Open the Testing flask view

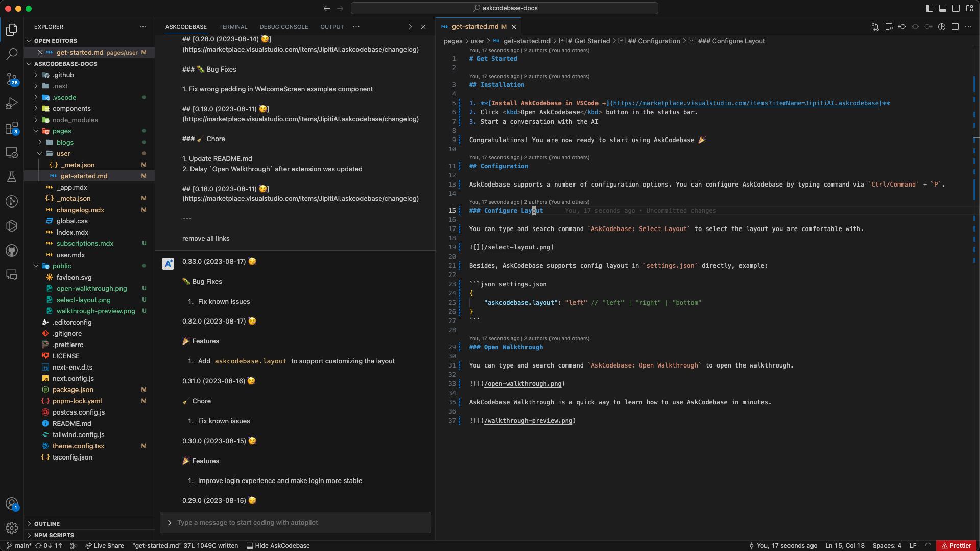point(12,177)
